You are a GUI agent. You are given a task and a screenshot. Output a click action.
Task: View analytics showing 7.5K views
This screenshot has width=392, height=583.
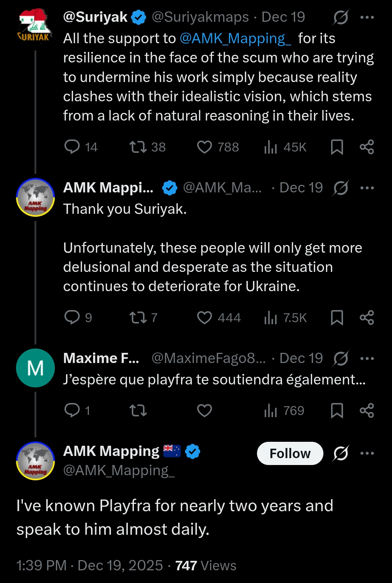click(x=285, y=318)
